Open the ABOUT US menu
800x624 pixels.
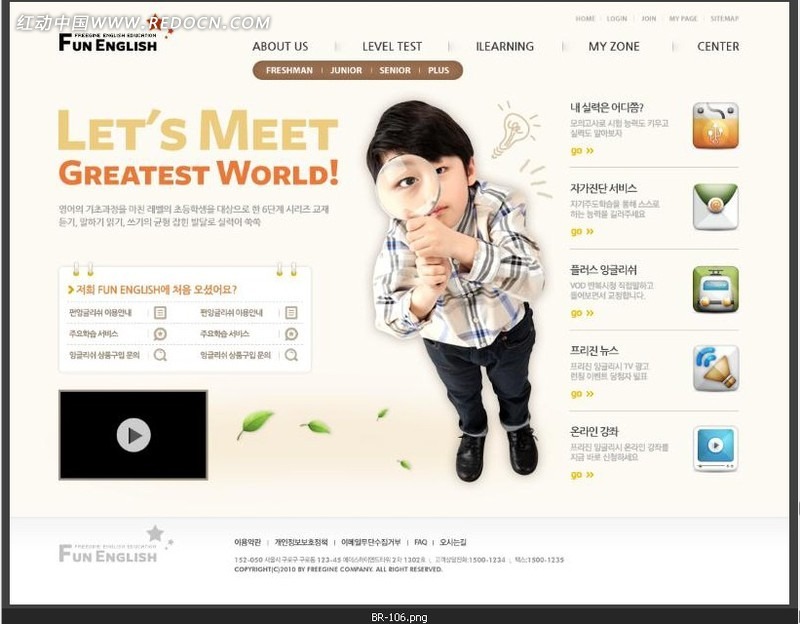[280, 46]
